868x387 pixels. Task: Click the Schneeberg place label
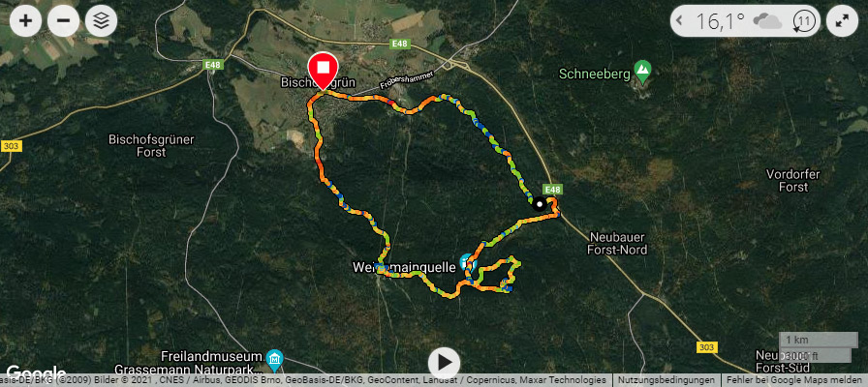pyautogui.click(x=595, y=74)
